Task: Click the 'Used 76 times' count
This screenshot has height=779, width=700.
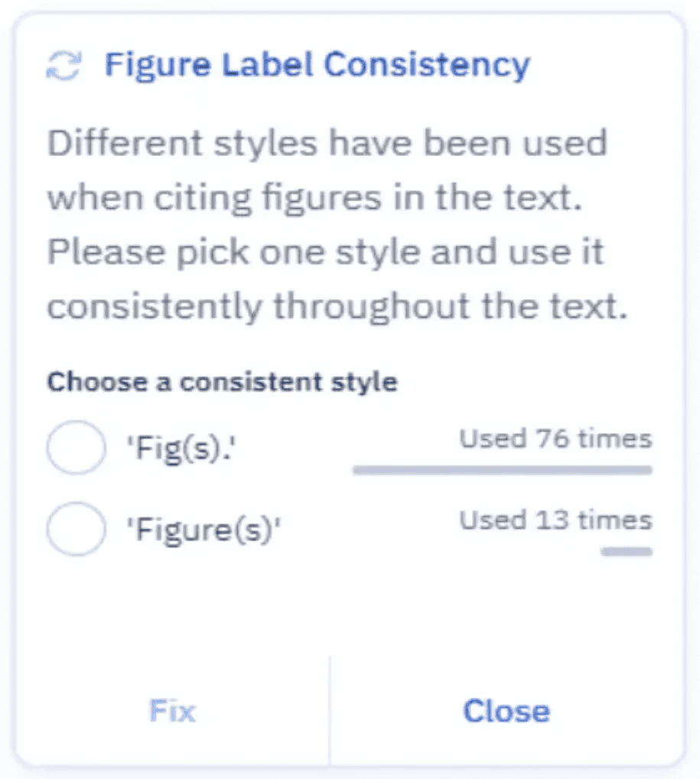Action: pos(555,439)
